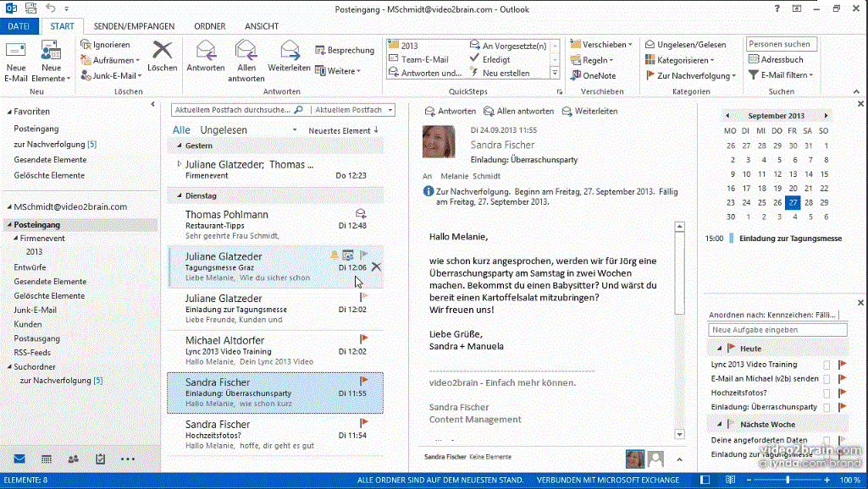Switch to People view in navigation bar

point(73,459)
